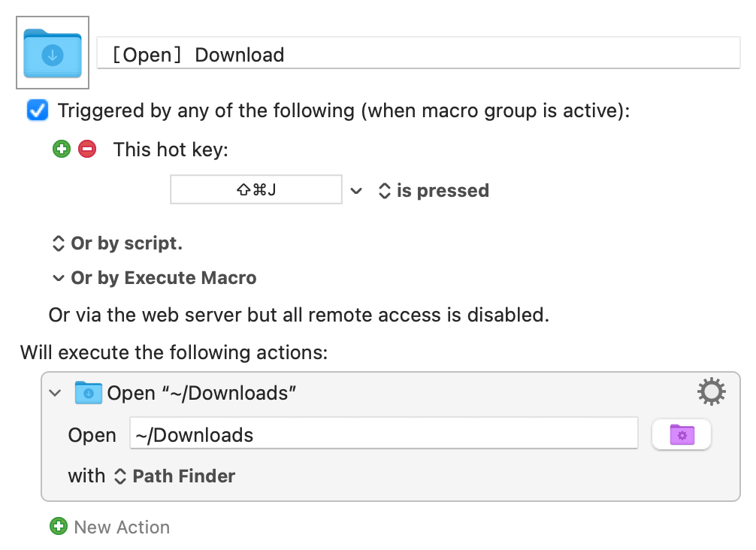Click the green plus beside New Action
Viewport: 756px width, 550px height.
(58, 527)
